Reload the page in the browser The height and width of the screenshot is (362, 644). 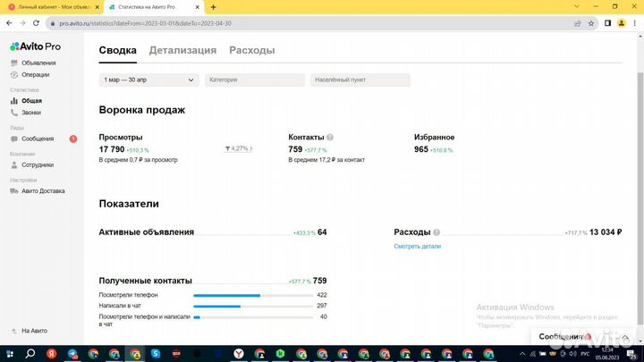pos(36,23)
